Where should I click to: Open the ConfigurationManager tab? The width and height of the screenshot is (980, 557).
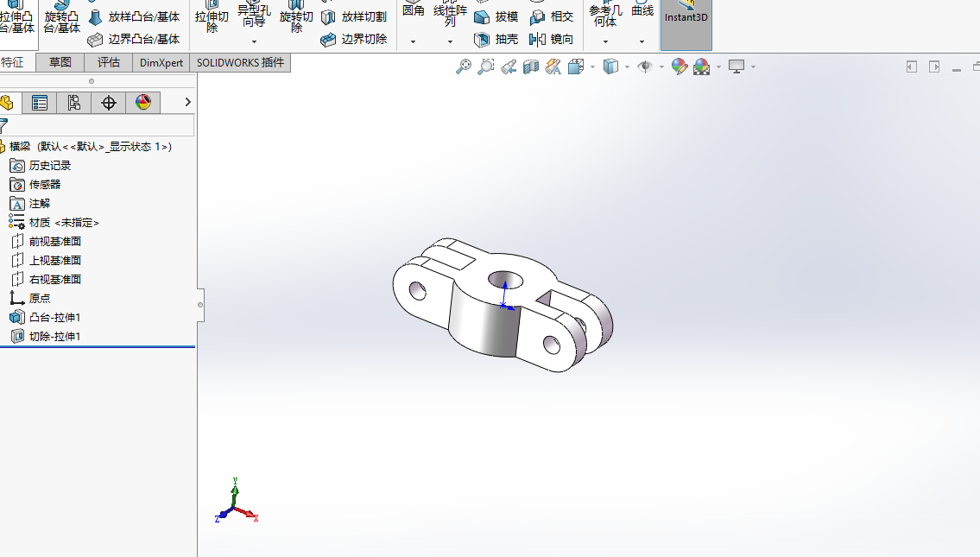pos(73,103)
